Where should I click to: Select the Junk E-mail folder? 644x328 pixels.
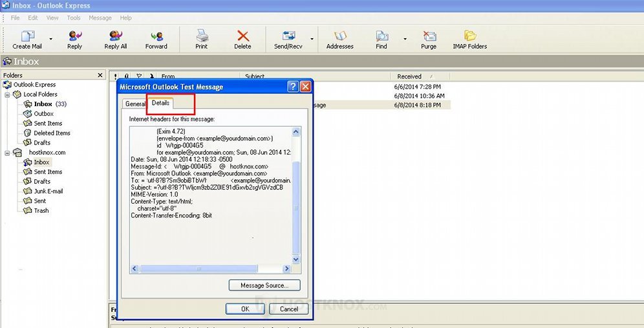pyautogui.click(x=48, y=191)
